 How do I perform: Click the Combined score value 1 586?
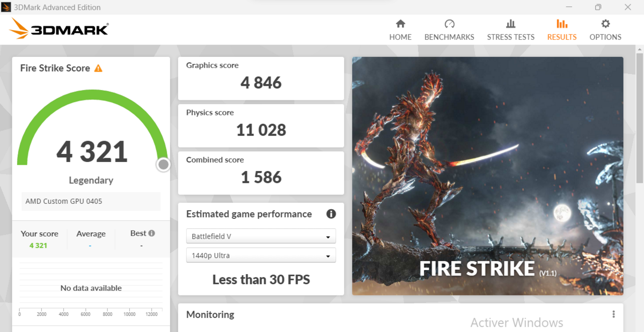pyautogui.click(x=261, y=177)
